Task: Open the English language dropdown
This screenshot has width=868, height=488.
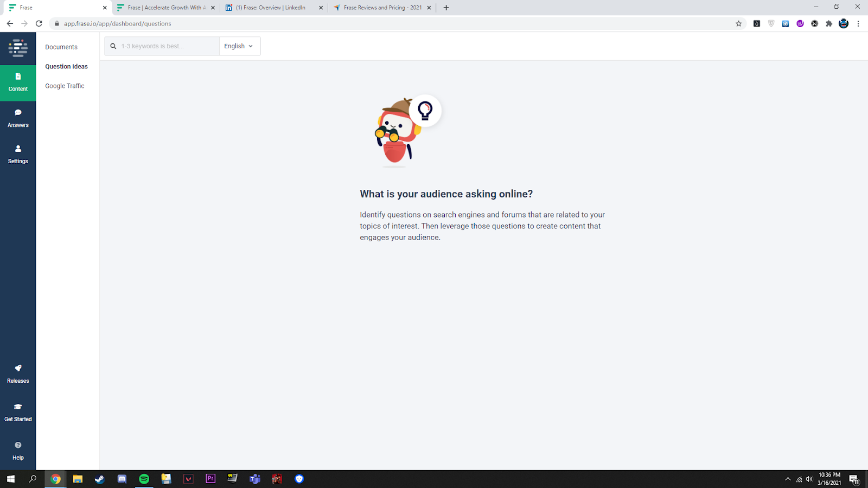Action: [239, 46]
